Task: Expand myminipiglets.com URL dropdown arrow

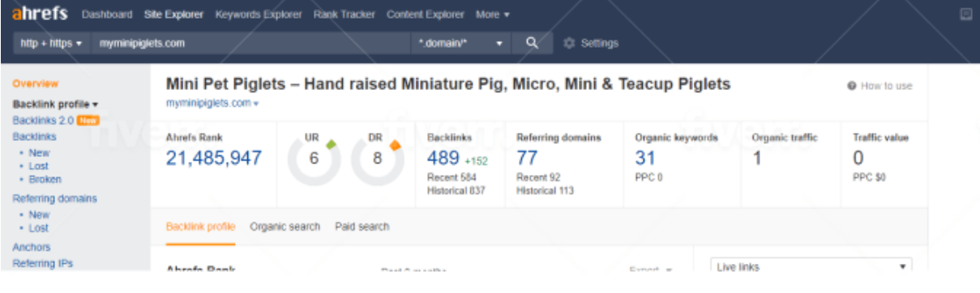Action: (256, 104)
